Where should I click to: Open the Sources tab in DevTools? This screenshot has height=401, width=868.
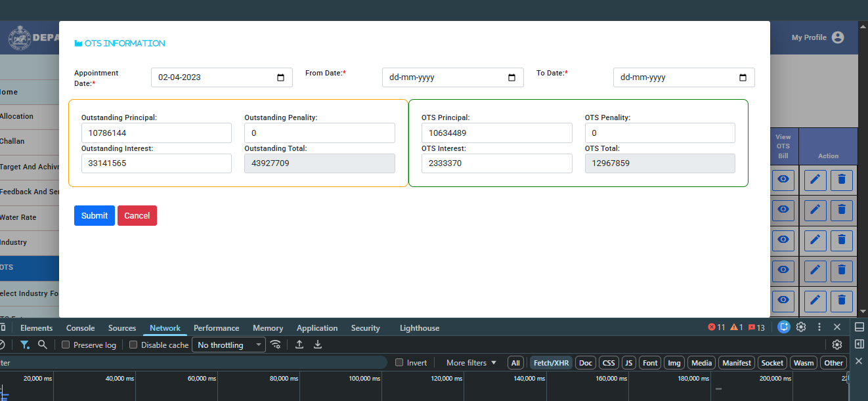pos(122,328)
